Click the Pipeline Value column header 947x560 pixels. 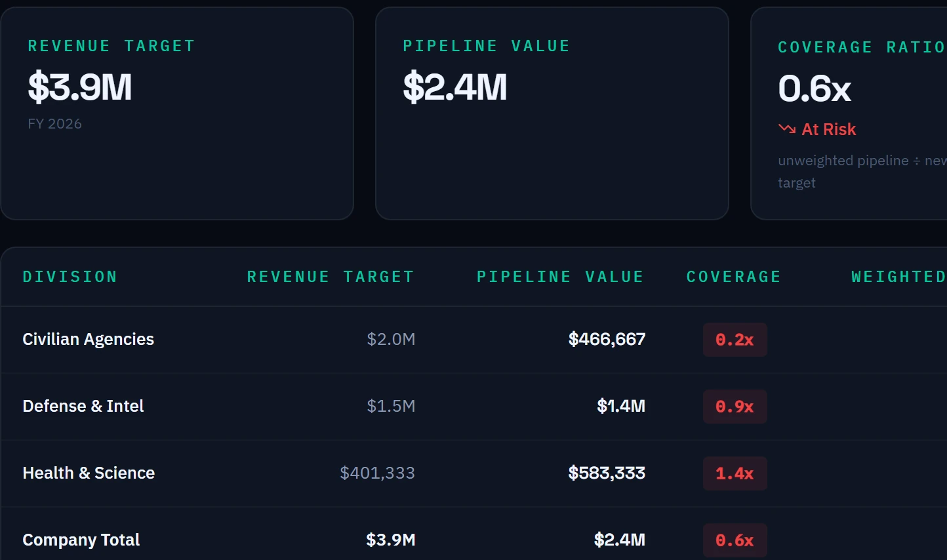point(560,277)
